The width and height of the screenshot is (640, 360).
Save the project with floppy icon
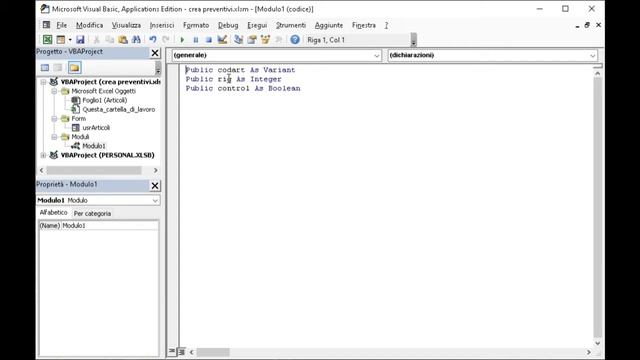(x=80, y=40)
